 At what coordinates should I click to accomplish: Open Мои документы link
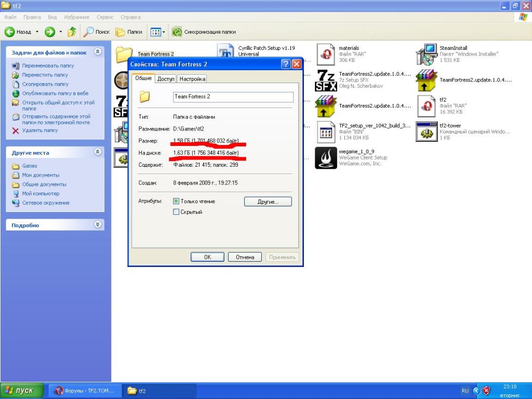tap(41, 175)
